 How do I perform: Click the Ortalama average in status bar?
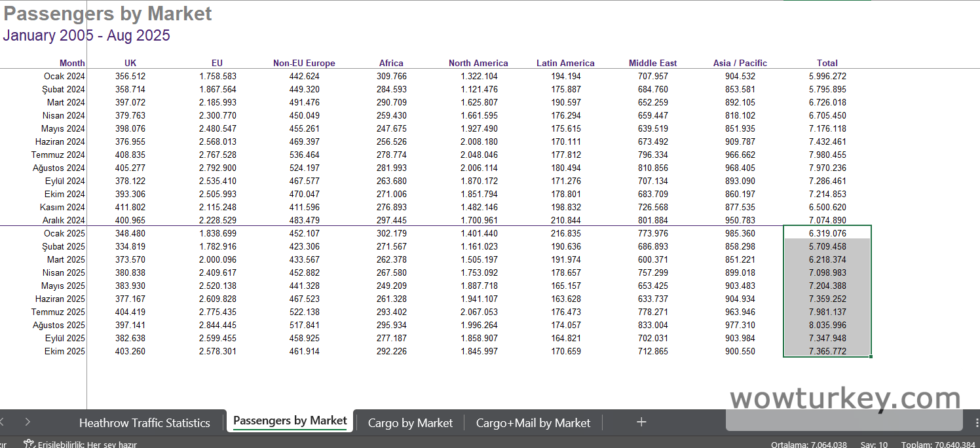[x=808, y=445]
